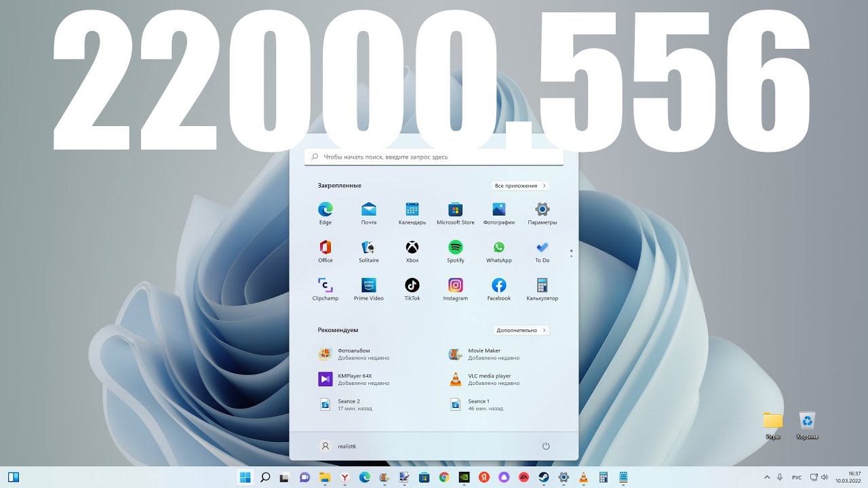The height and width of the screenshot is (488, 868).
Task: Open Notepad icon on the taskbar
Action: pos(623,477)
